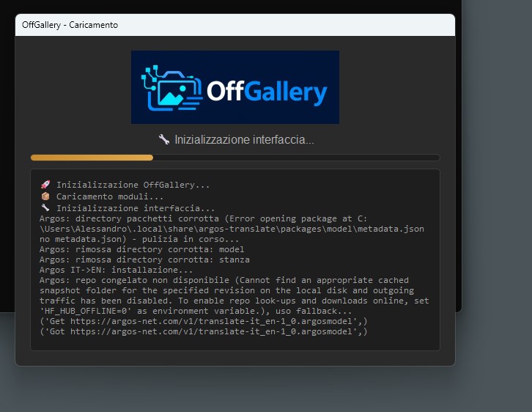
Task: Click the camera icon in the OffGallery logo
Action: 172,88
